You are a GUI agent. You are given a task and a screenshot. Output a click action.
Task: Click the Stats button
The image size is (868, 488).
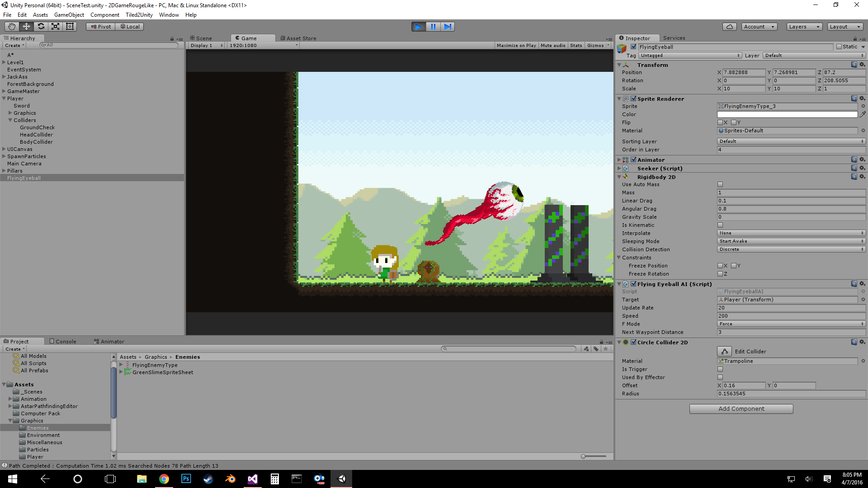click(x=576, y=46)
